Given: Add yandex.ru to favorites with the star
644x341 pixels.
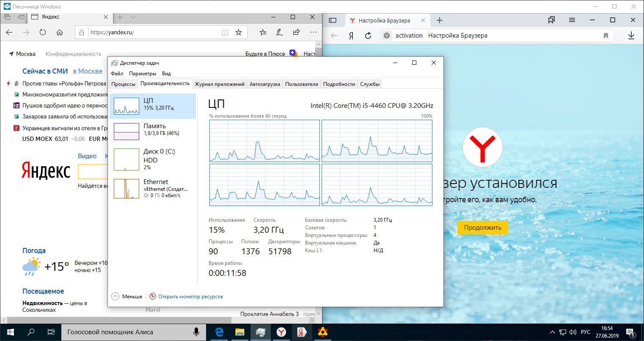Looking at the screenshot, I should pos(239,32).
